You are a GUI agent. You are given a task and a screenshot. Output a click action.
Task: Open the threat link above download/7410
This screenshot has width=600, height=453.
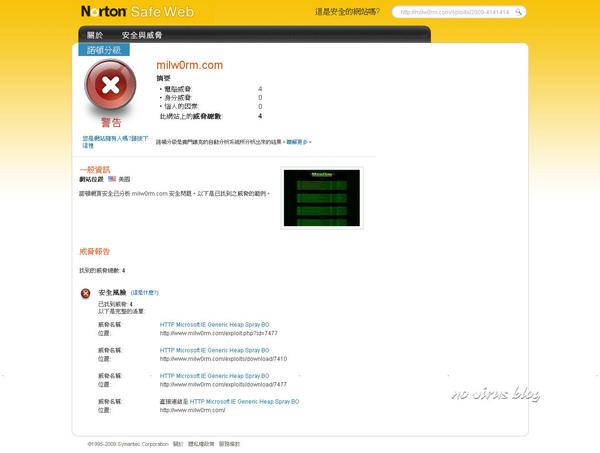pyautogui.click(x=214, y=350)
